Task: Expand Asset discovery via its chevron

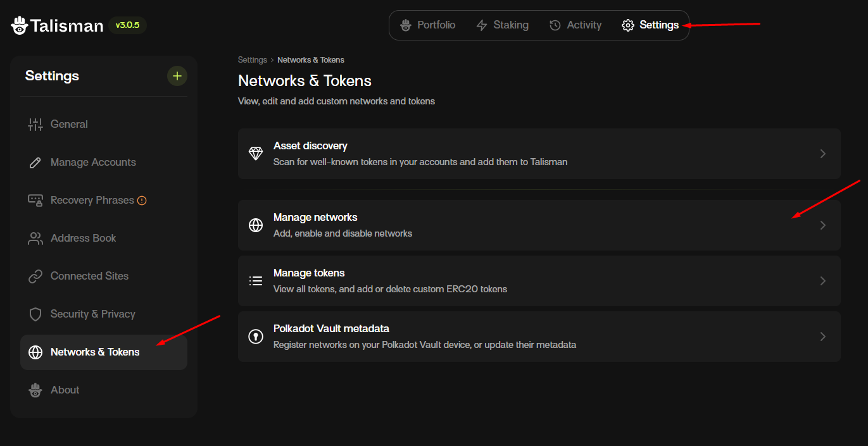Action: click(x=822, y=154)
